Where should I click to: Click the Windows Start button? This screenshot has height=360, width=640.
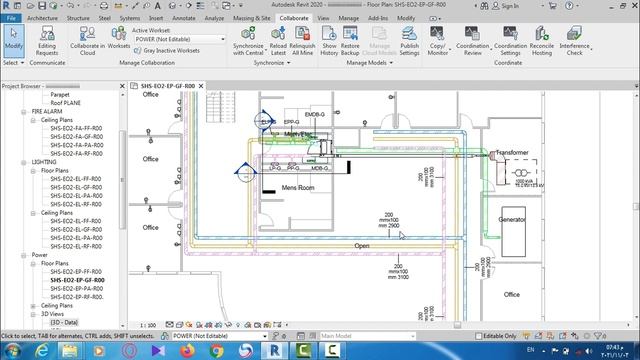[12, 351]
